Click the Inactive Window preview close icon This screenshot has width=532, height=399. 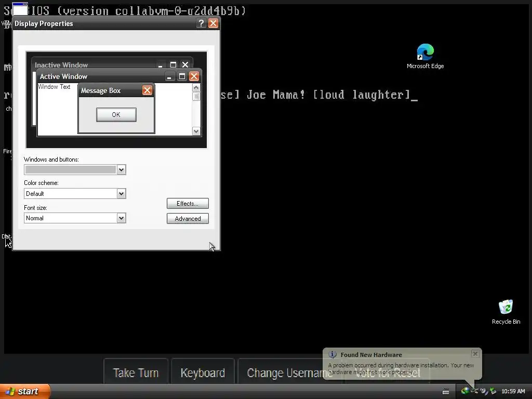tap(185, 64)
